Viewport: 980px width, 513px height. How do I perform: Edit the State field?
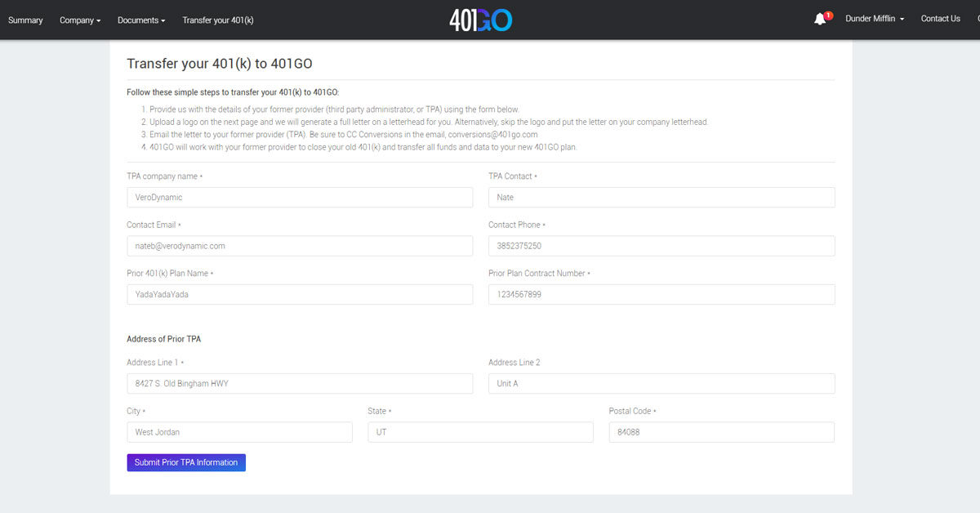(x=480, y=432)
